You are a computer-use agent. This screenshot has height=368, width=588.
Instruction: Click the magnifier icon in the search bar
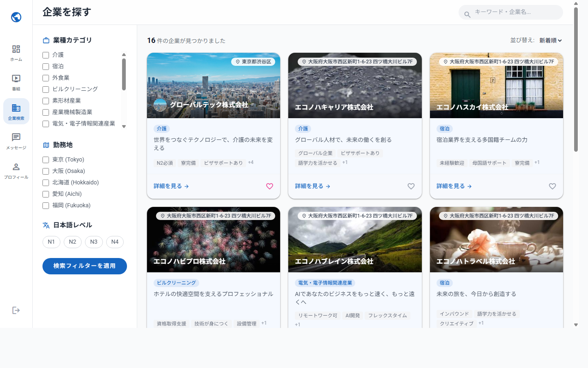click(x=467, y=13)
